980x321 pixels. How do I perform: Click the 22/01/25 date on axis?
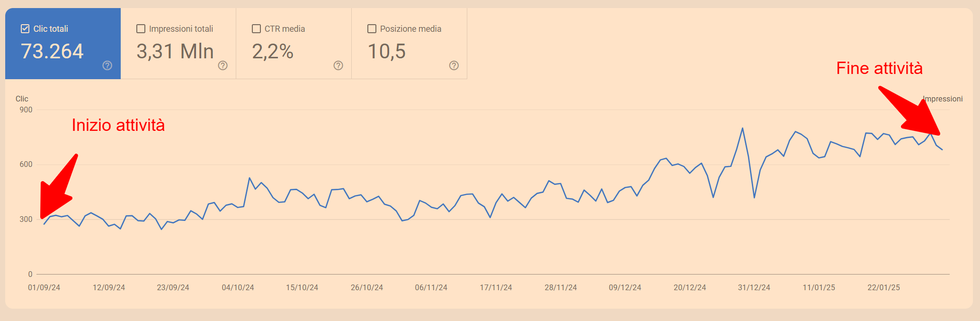pos(883,287)
